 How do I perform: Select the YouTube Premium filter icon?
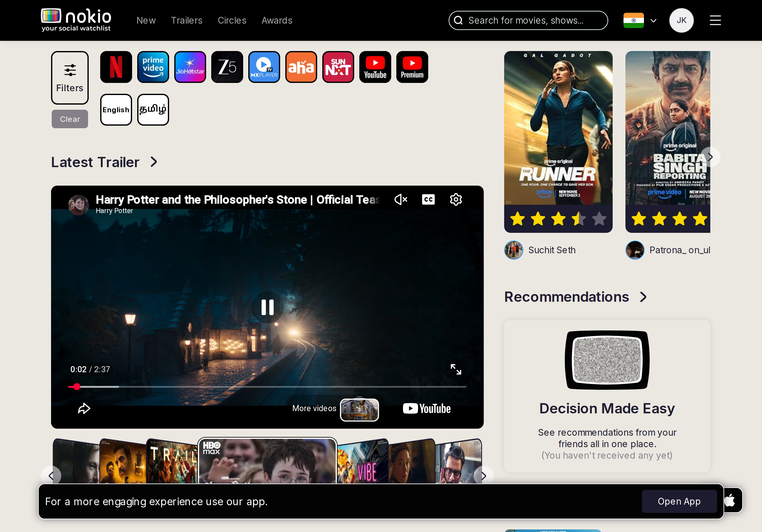coord(412,67)
